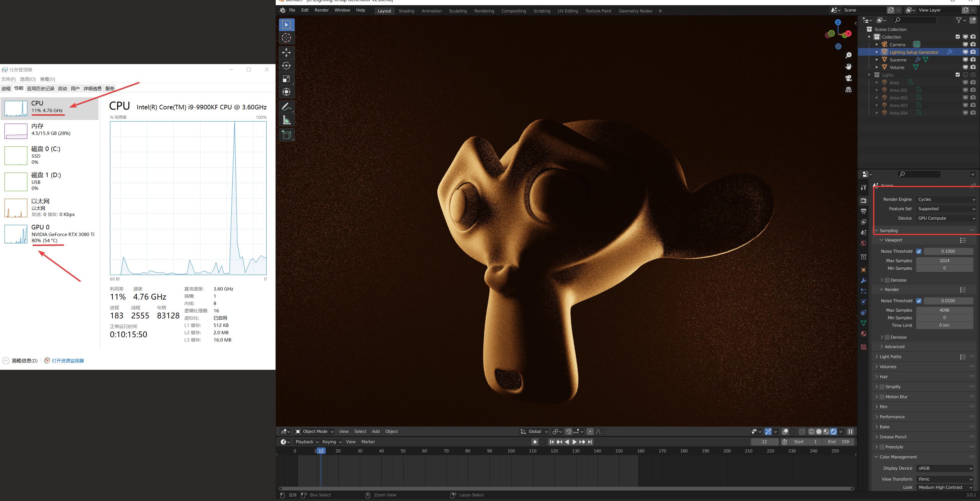Open Blender's Rendering workspace tab
This screenshot has height=501, width=980.
484,11
